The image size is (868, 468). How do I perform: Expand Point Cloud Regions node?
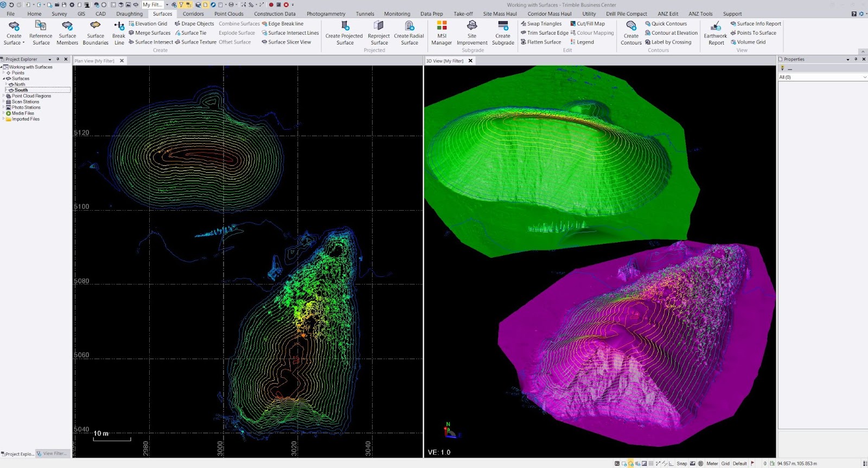click(x=4, y=96)
